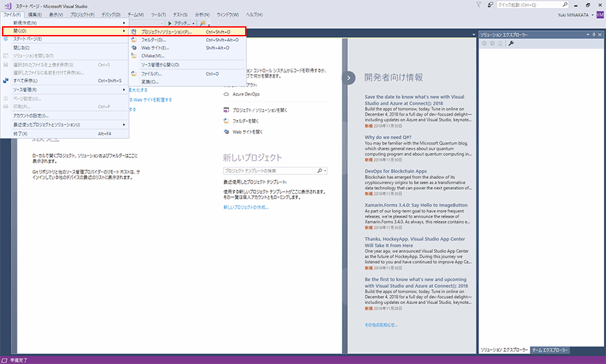Screen dimensions: 606x364
Task: Click the globe icon beside Web サイトを開く
Action: click(x=226, y=132)
